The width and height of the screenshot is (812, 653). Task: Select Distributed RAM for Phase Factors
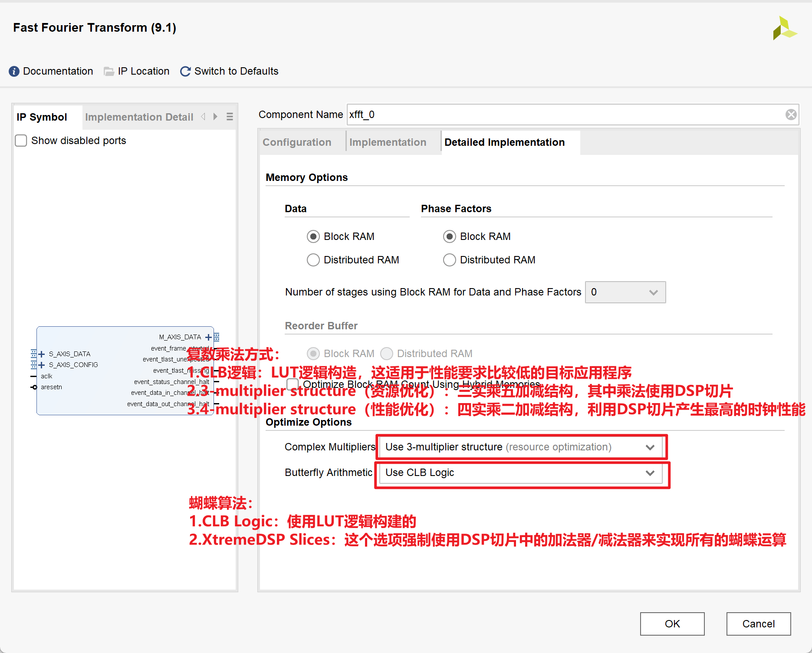(449, 260)
